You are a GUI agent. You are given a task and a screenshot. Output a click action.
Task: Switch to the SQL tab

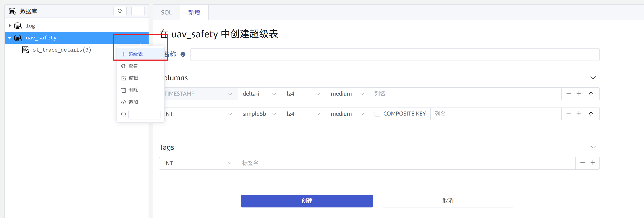click(166, 12)
